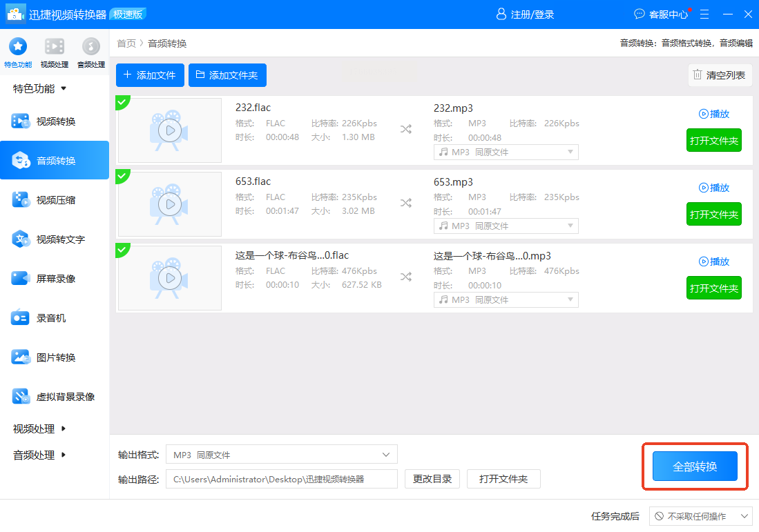Viewport: 759px width, 532px height.
Task: Open folder for 这是一个球-布谷鸟 mp3
Action: (x=714, y=288)
